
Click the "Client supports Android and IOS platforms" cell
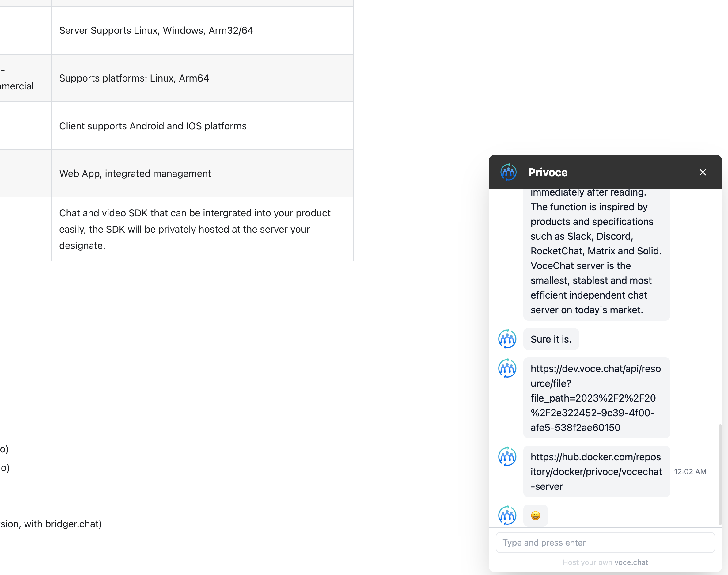click(x=202, y=126)
